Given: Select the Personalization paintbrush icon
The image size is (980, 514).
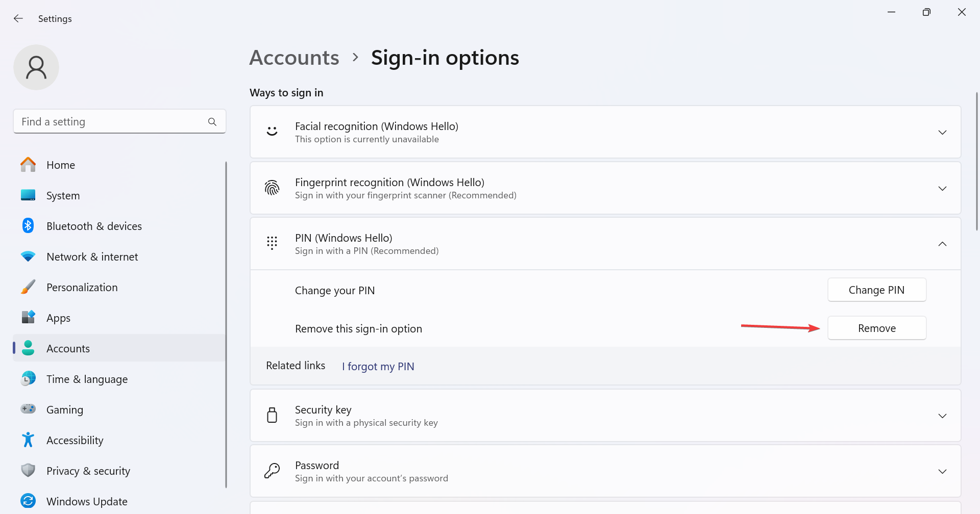Looking at the screenshot, I should (28, 287).
